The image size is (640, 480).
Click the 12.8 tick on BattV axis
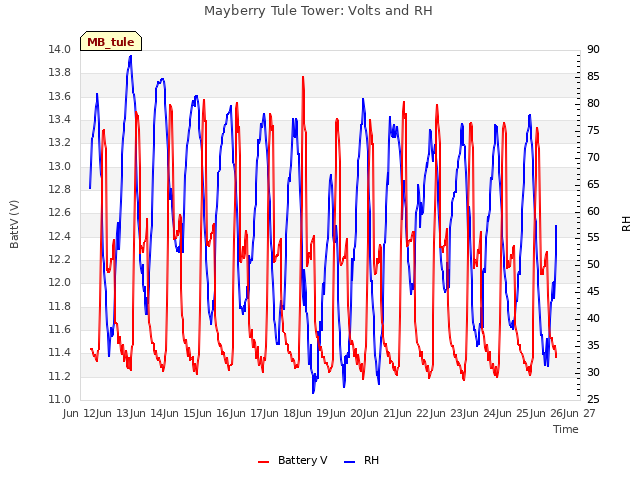pyautogui.click(x=60, y=189)
